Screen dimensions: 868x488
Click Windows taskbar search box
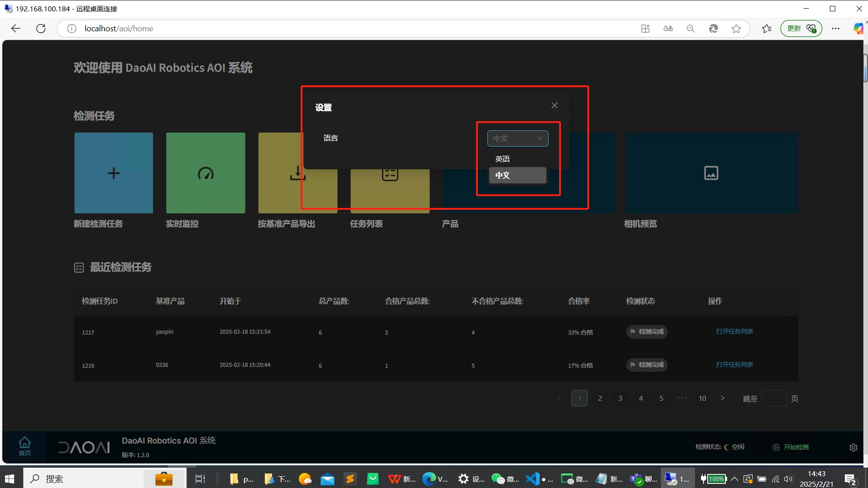click(x=104, y=478)
